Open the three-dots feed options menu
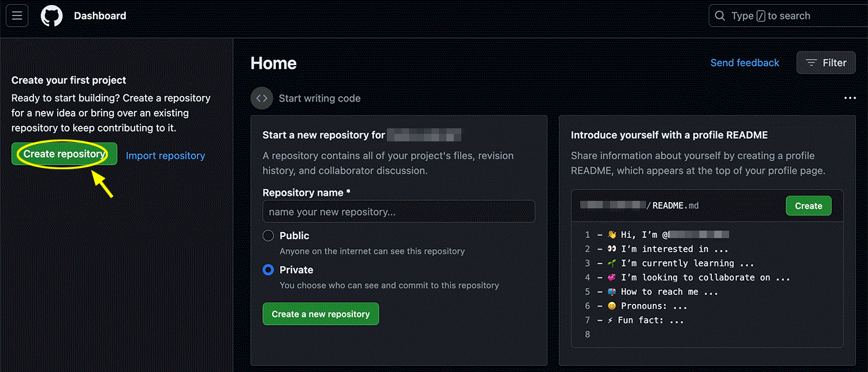The height and width of the screenshot is (372, 868). (849, 98)
